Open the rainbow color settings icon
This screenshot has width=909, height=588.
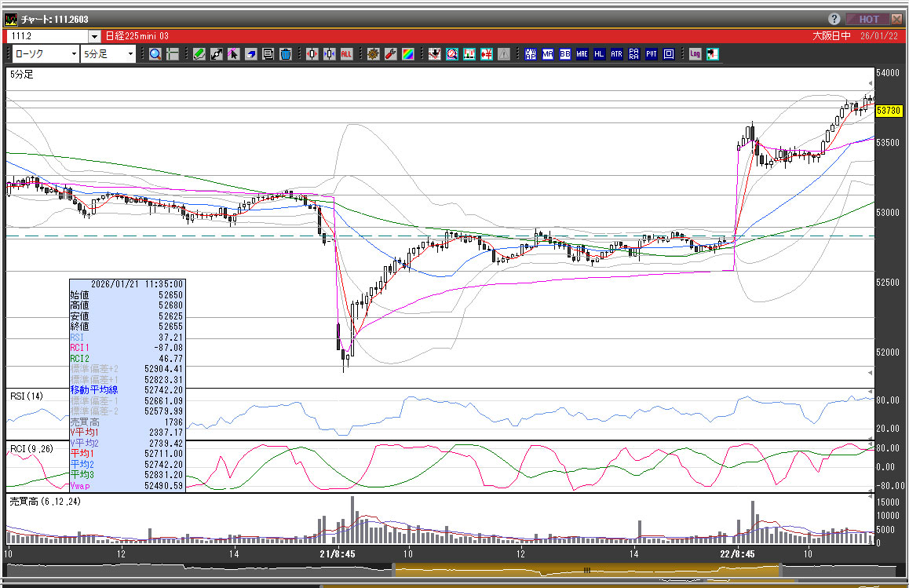[407, 54]
